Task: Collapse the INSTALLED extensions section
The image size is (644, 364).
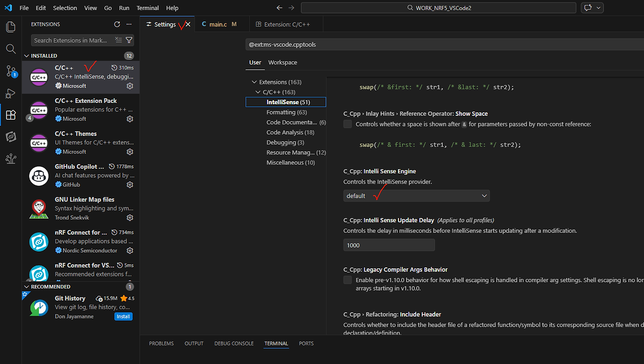Action: pyautogui.click(x=27, y=56)
